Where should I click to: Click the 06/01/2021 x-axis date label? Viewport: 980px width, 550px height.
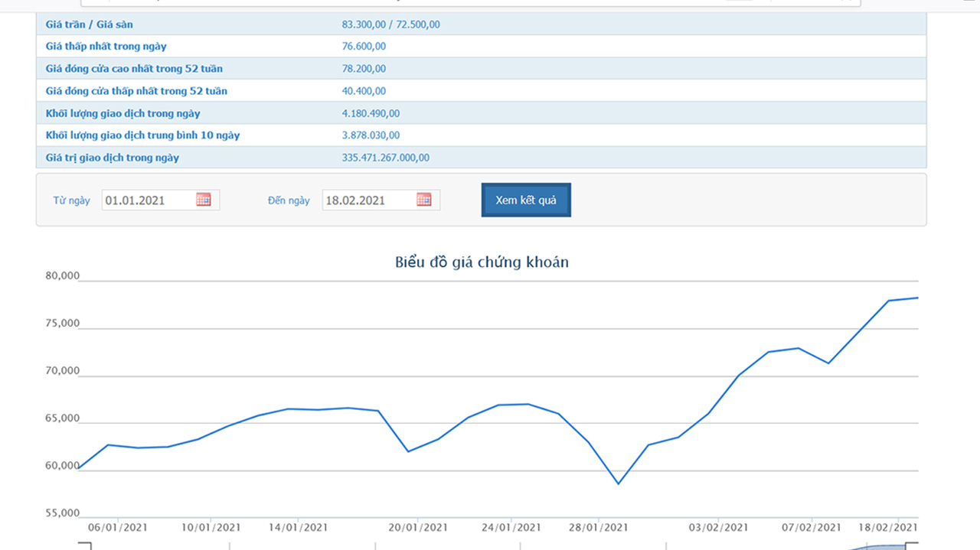pos(118,528)
